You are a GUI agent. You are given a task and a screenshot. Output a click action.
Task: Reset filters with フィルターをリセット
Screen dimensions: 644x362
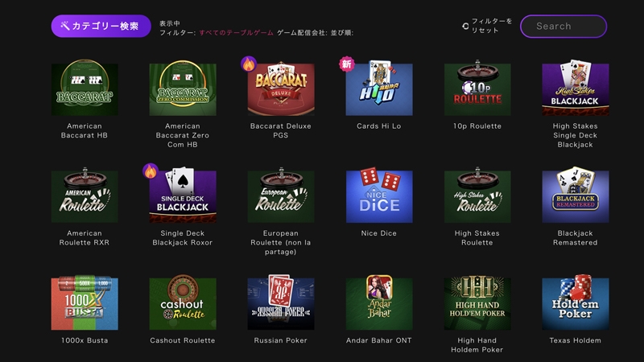(x=487, y=26)
